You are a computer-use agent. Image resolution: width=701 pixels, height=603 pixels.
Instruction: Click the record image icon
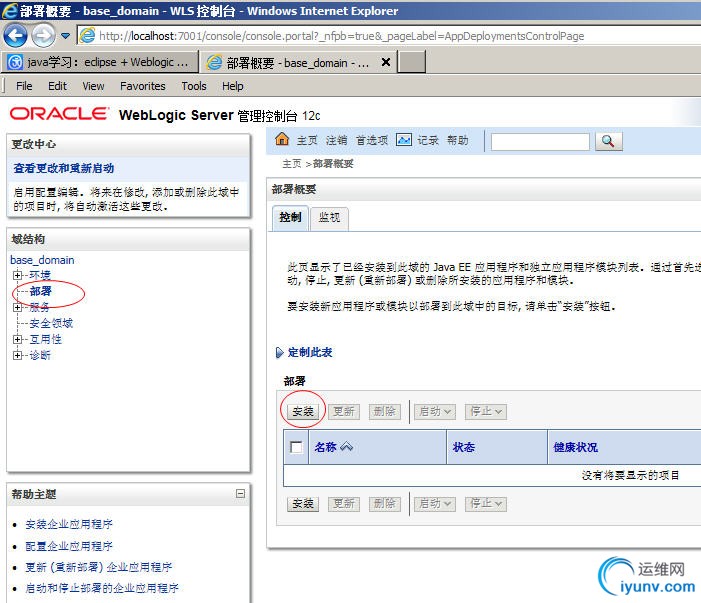[404, 140]
